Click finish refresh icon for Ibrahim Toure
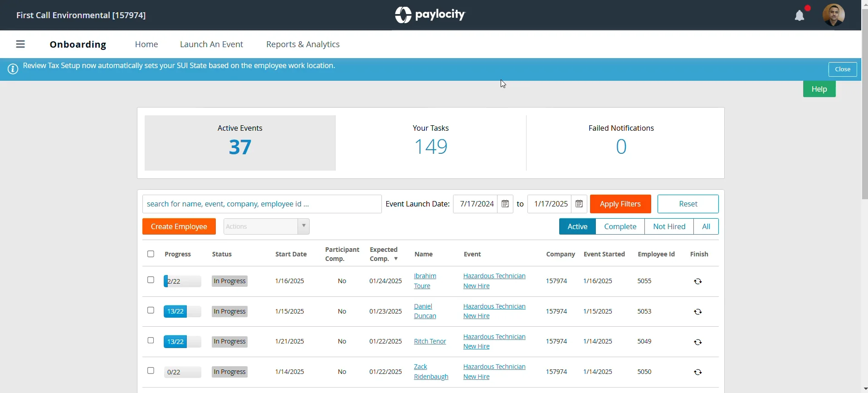The height and width of the screenshot is (393, 868). (698, 281)
